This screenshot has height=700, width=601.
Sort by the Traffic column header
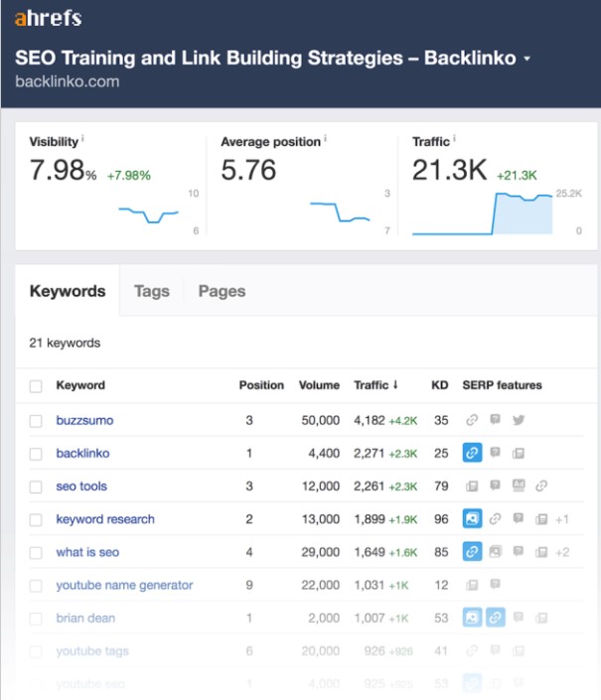click(x=376, y=385)
